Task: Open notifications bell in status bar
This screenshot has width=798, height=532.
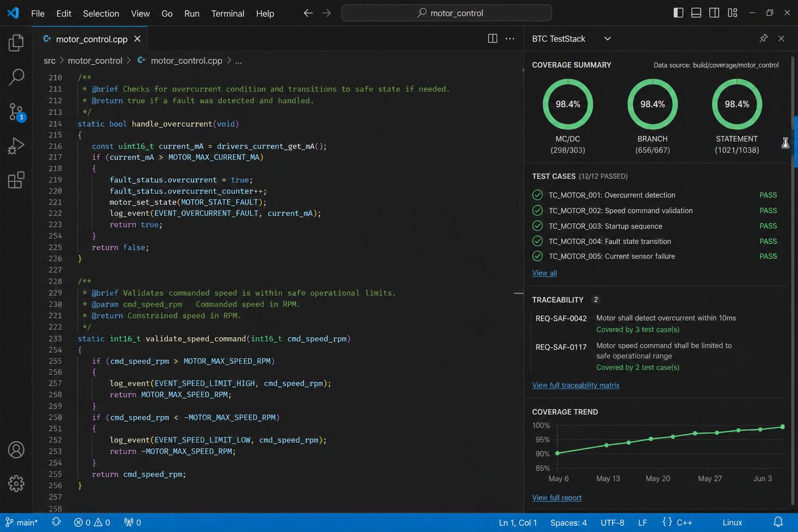Action: pyautogui.click(x=778, y=522)
